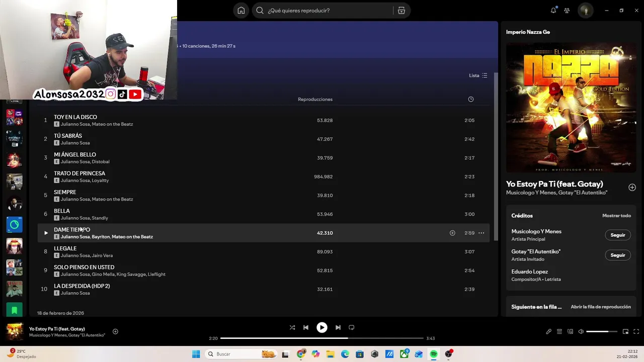Screen dimensions: 644x362
Task: Mute audio with the speaker icon
Action: 581,331
